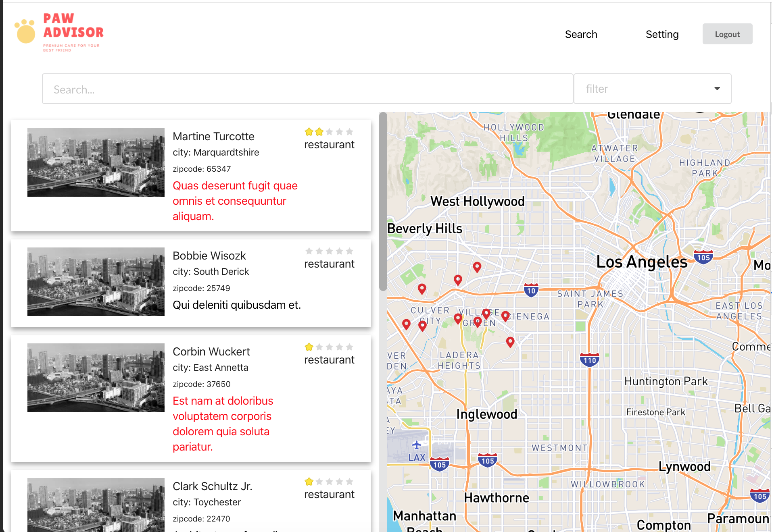Click the red pin on 'Green' label
The image size is (772, 532).
pos(478,322)
